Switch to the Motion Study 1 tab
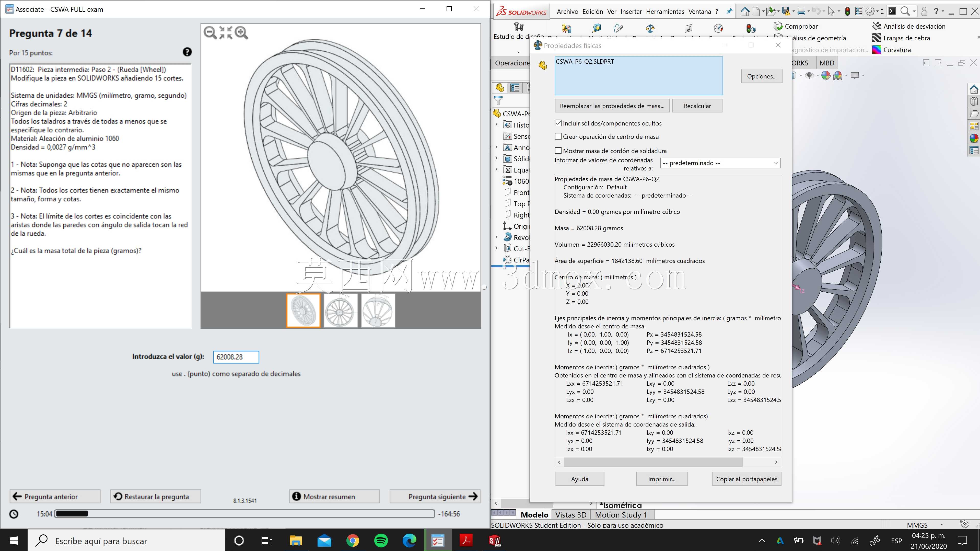Image resolution: width=980 pixels, height=551 pixels. tap(621, 515)
